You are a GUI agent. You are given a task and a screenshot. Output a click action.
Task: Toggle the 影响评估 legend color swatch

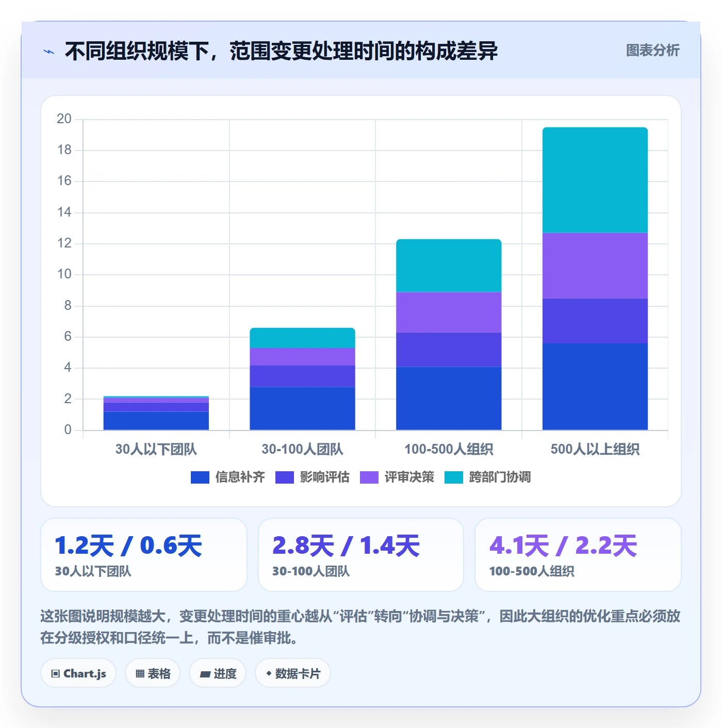[x=285, y=477]
